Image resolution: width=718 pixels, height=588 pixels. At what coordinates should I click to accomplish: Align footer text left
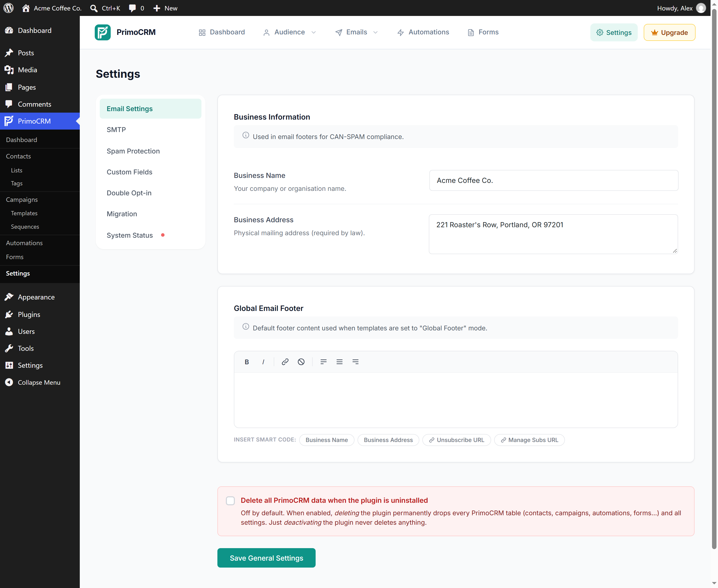323,362
